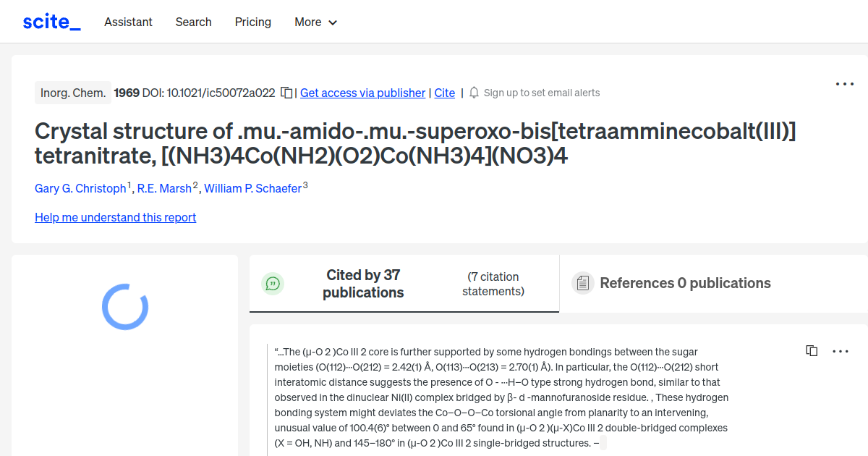
Task: Expand the More dropdown menu
Action: point(316,22)
